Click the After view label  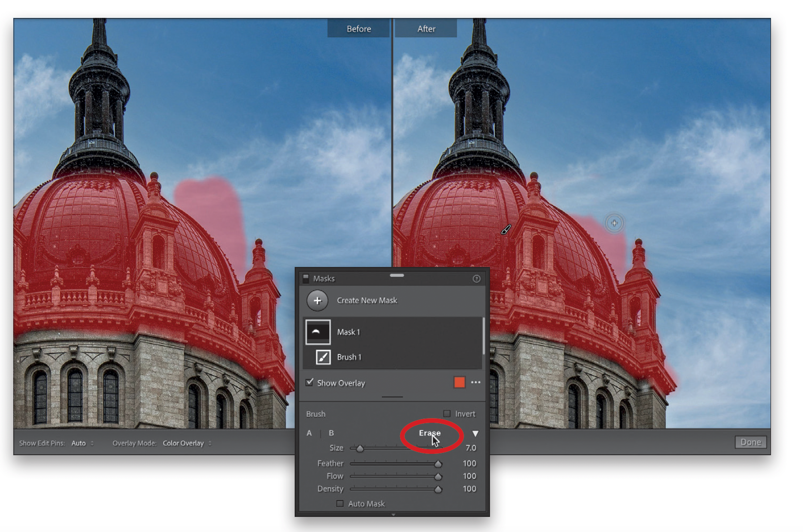tap(426, 29)
